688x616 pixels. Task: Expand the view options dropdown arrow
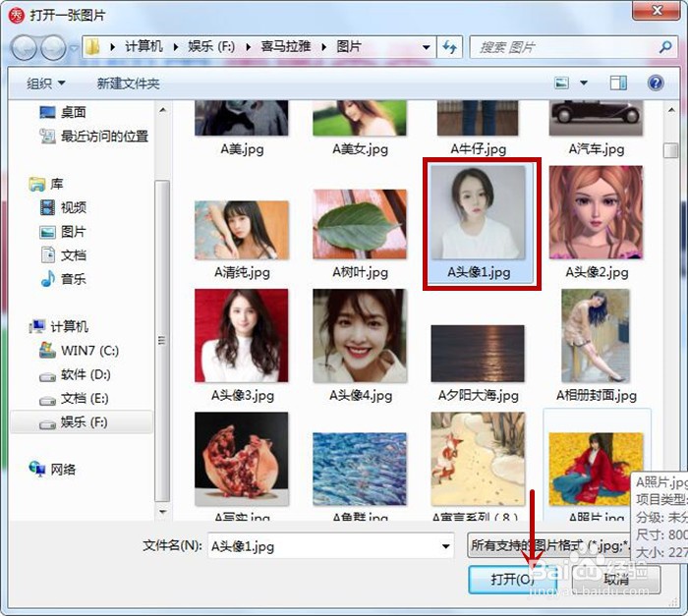584,83
